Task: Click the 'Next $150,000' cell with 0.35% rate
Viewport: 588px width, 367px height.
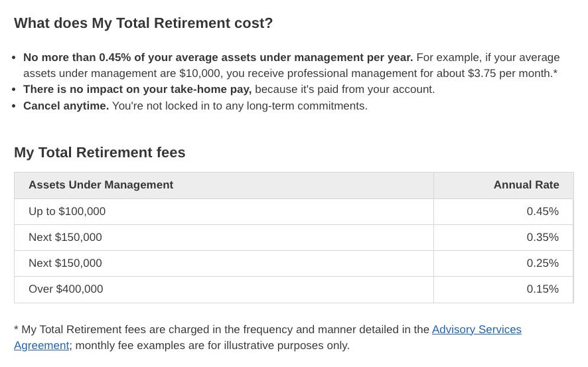Action: pos(65,238)
